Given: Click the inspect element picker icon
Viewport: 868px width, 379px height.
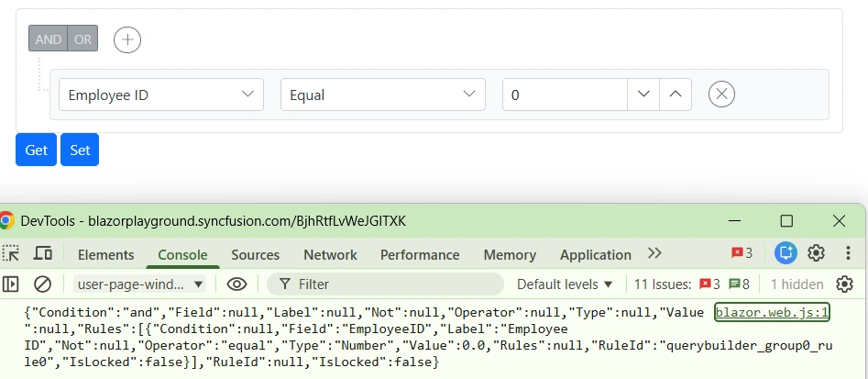Looking at the screenshot, I should coord(10,254).
